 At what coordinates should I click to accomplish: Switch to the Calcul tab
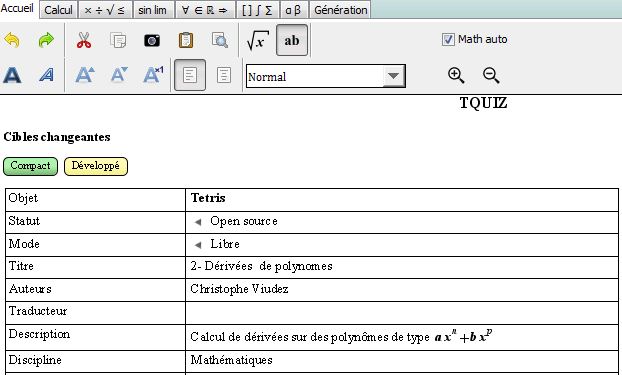pos(58,10)
